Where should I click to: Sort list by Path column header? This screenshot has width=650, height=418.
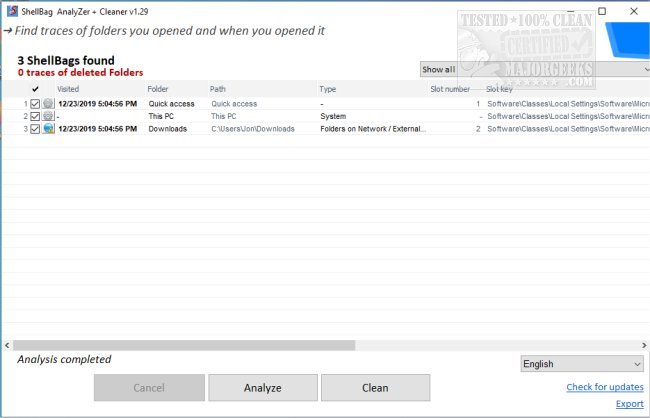(218, 89)
